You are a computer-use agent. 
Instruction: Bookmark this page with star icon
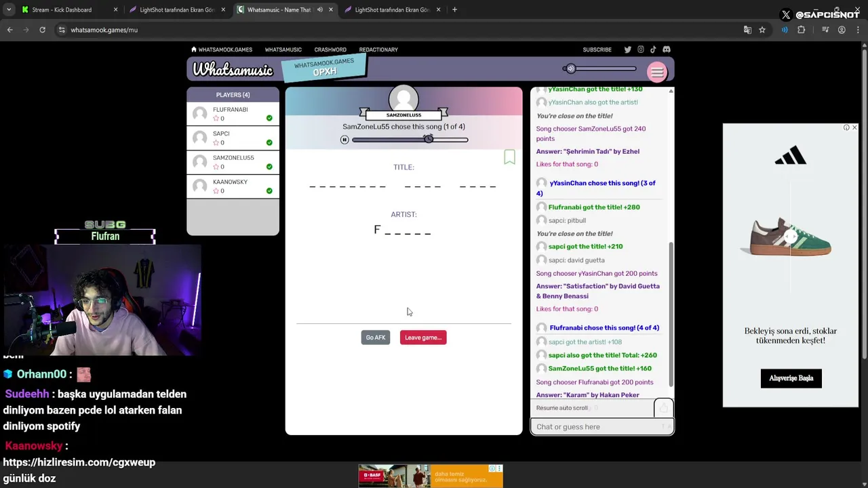[x=762, y=30]
